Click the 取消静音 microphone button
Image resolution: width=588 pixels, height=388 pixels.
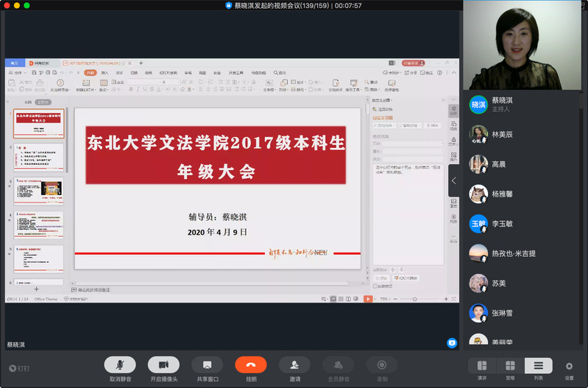point(119,364)
